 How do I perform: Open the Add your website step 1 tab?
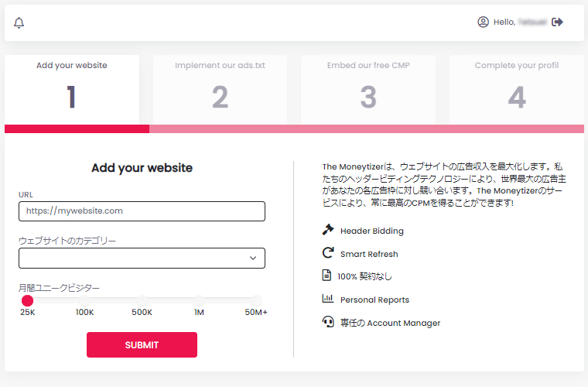coord(72,90)
